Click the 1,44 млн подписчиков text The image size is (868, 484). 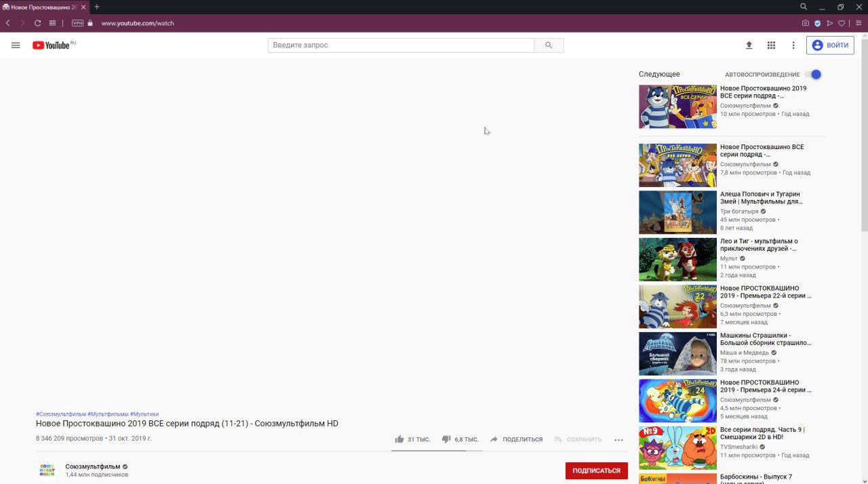96,475
